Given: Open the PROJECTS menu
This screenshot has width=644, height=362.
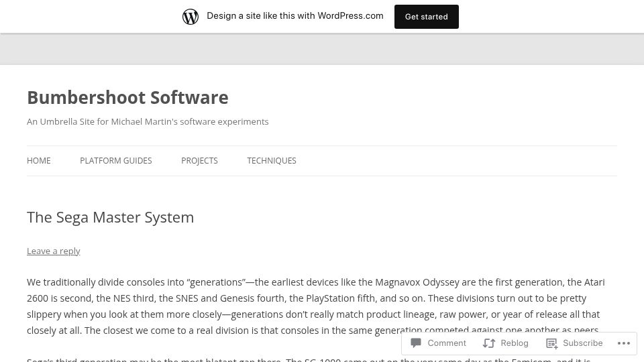Looking at the screenshot, I should click(199, 160).
